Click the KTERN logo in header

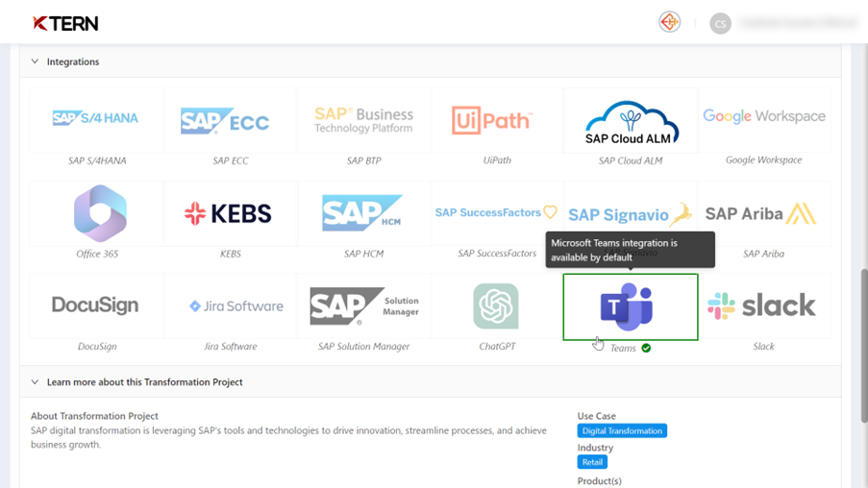[x=65, y=23]
